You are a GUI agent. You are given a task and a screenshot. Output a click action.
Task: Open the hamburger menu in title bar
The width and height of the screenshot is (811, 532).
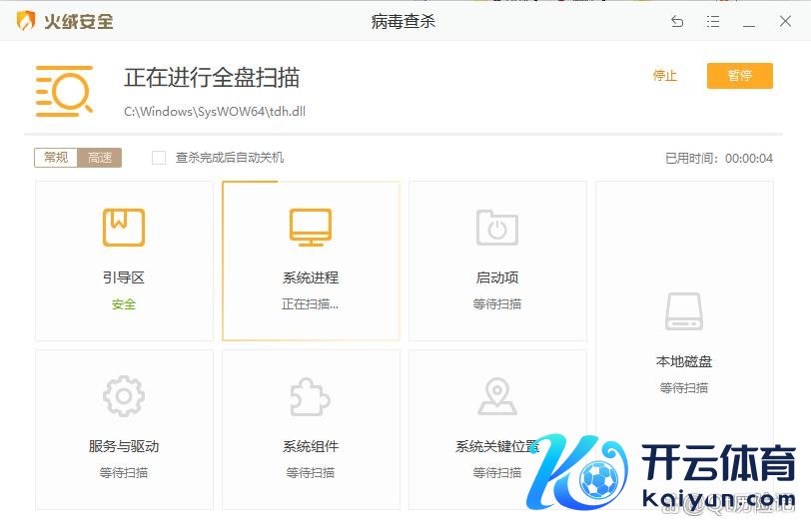pos(713,21)
